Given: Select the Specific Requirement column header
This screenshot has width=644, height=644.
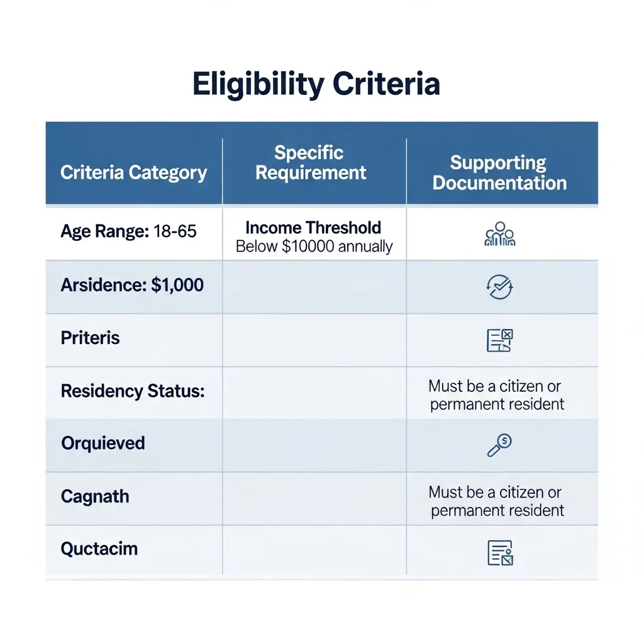Looking at the screenshot, I should coord(311,163).
